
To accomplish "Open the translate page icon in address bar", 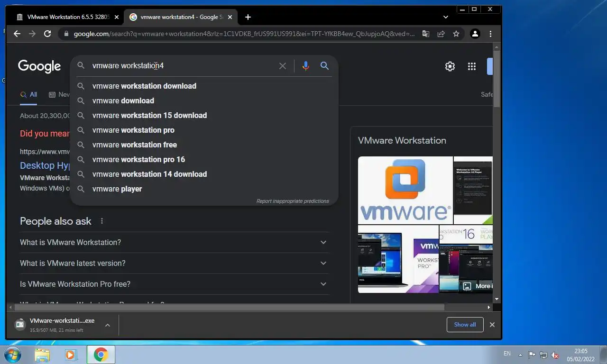I will 426,34.
